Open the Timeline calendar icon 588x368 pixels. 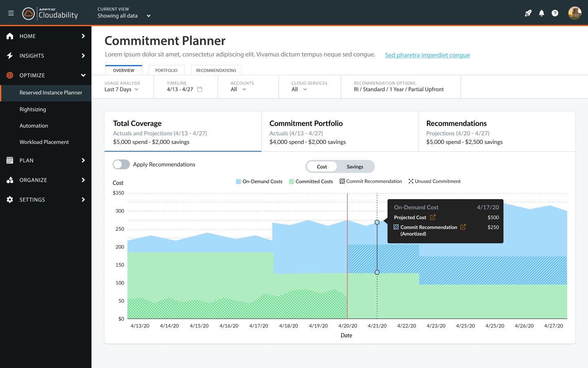point(200,89)
